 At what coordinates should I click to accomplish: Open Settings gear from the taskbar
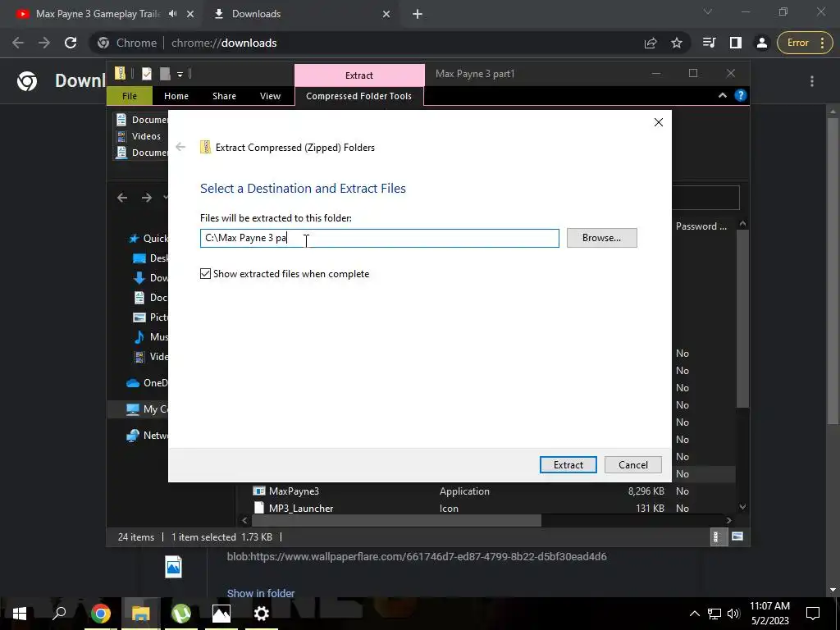coord(261,614)
